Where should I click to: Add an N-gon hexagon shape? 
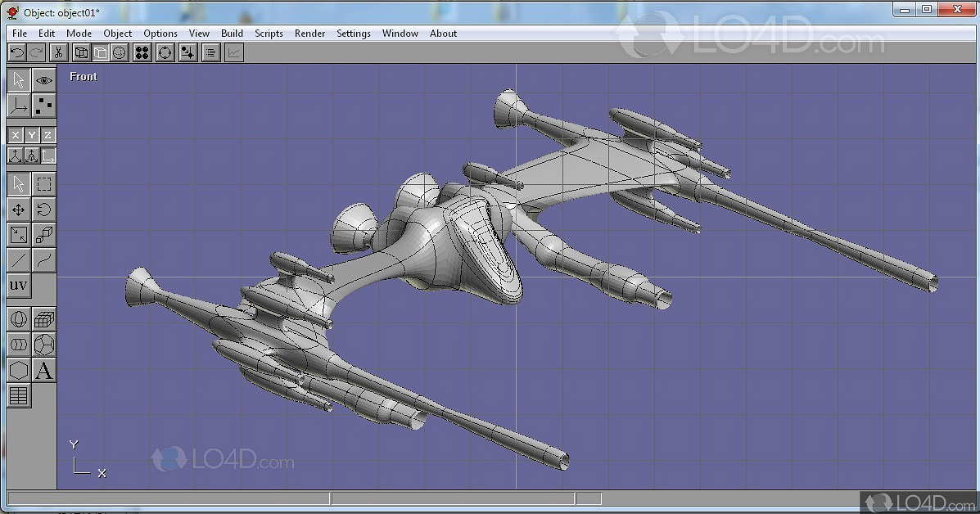(x=19, y=370)
